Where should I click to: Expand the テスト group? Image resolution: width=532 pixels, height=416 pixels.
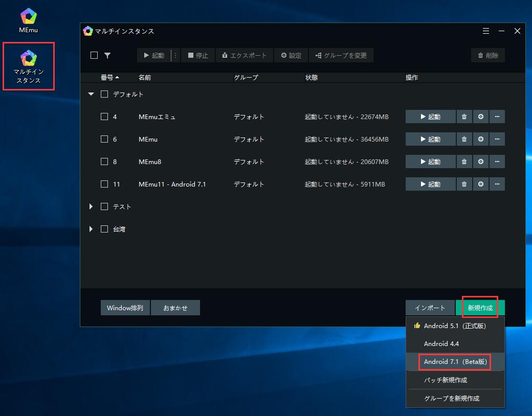[91, 206]
